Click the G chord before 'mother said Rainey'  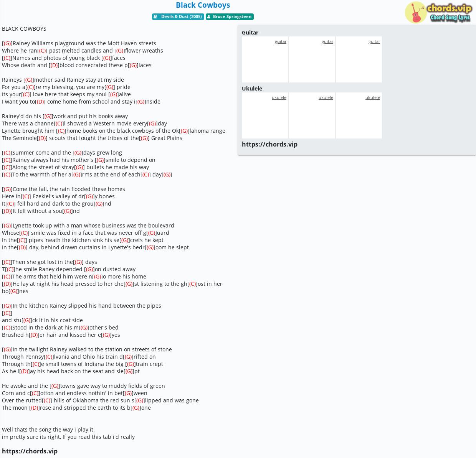click(x=29, y=80)
